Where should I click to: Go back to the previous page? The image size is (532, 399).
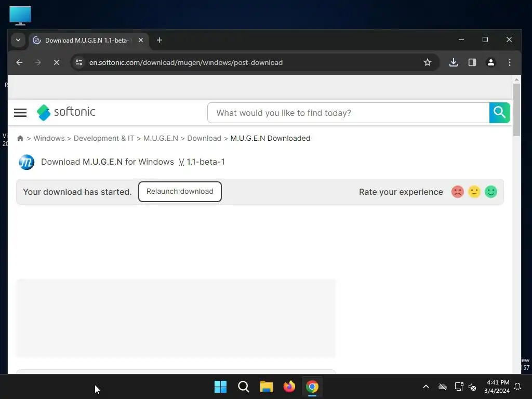click(x=19, y=62)
